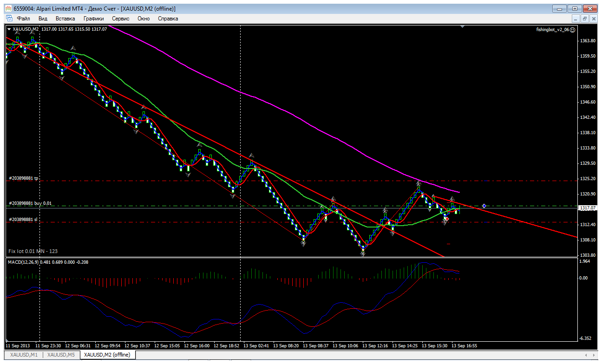Click the #203898881 sl order label
This screenshot has height=364, width=602.
click(23, 219)
